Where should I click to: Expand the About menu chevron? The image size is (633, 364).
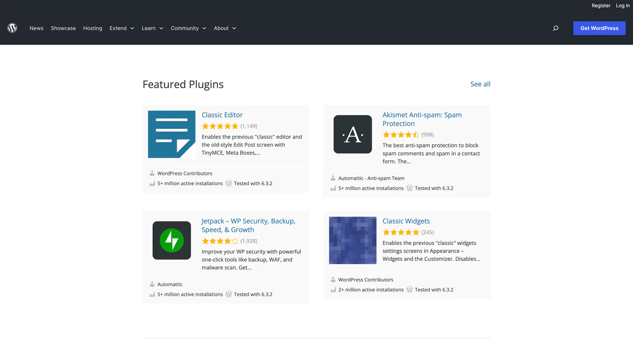(x=234, y=28)
